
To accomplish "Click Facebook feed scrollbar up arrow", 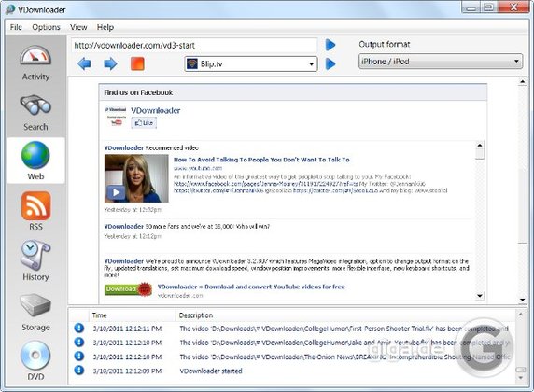I will tap(480, 146).
